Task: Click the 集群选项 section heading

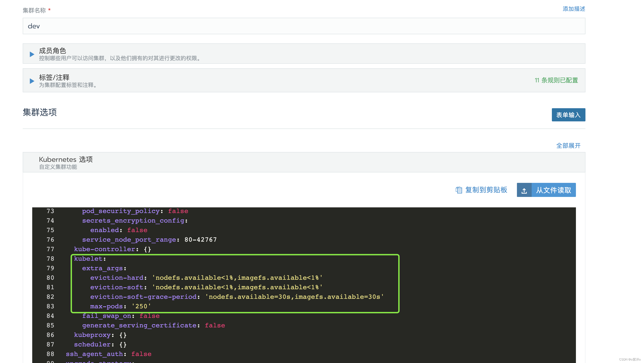Action: [40, 112]
